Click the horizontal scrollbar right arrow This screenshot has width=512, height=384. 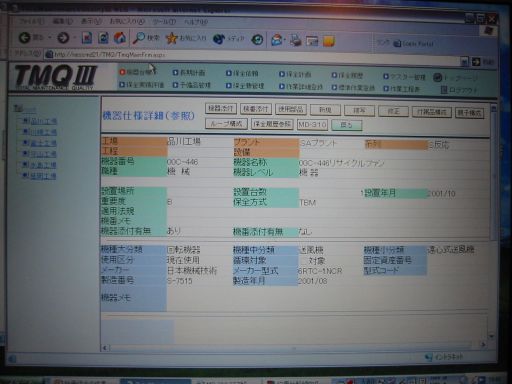(x=483, y=345)
